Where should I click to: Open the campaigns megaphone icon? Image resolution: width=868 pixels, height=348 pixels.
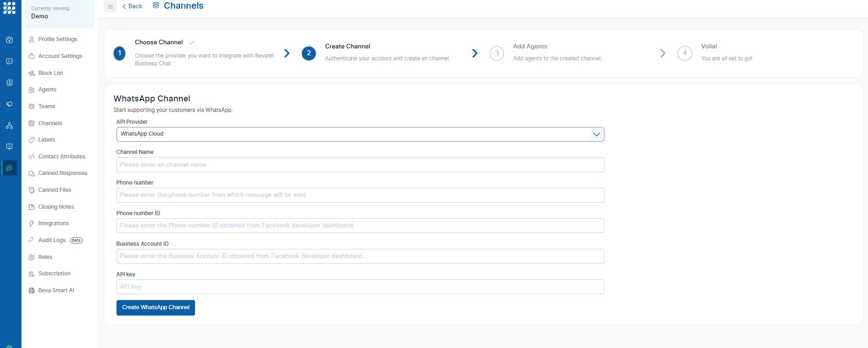(9, 104)
